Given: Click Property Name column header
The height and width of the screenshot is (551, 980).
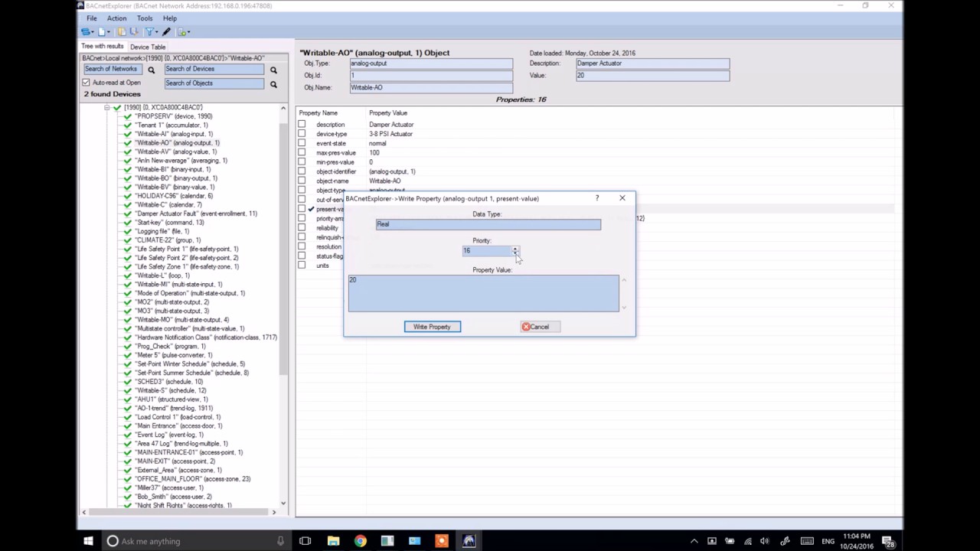Looking at the screenshot, I should click(318, 112).
